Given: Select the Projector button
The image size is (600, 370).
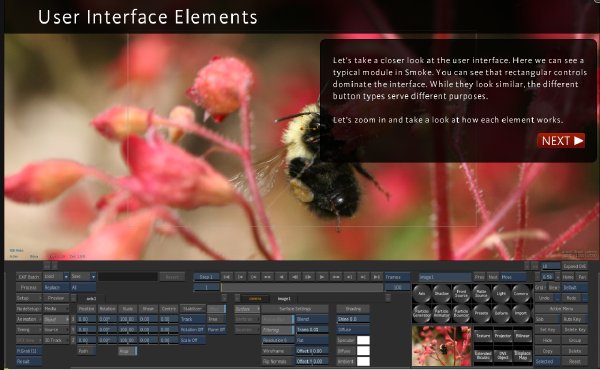Looking at the screenshot, I should click(503, 336).
